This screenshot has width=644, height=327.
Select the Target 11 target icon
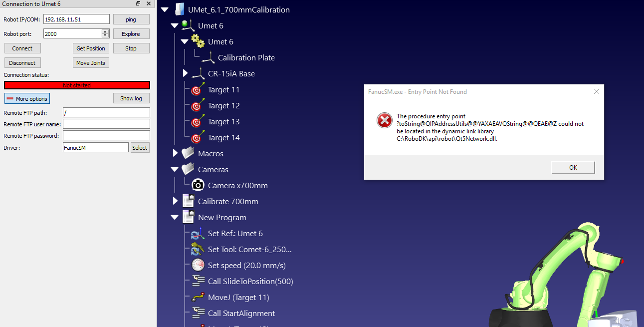pyautogui.click(x=197, y=90)
